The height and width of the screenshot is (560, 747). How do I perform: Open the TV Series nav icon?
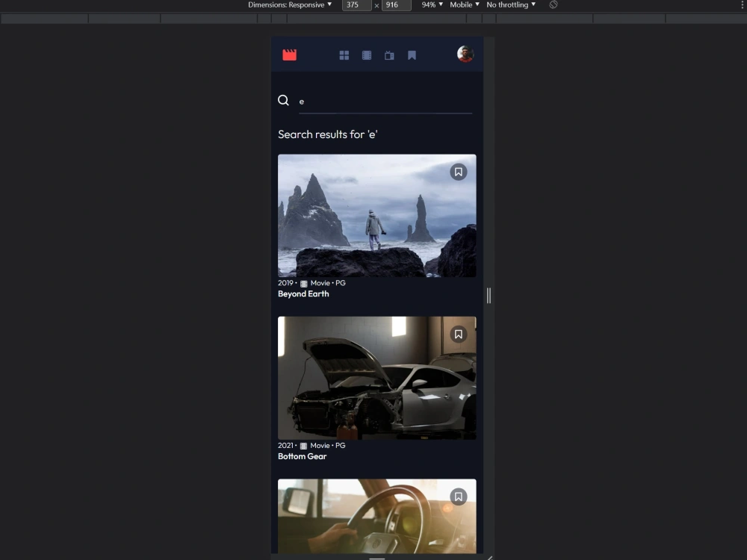pyautogui.click(x=389, y=55)
